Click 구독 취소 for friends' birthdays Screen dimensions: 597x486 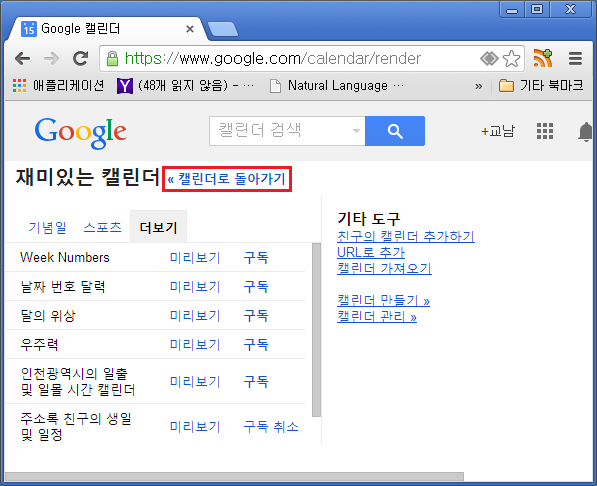tap(271, 427)
